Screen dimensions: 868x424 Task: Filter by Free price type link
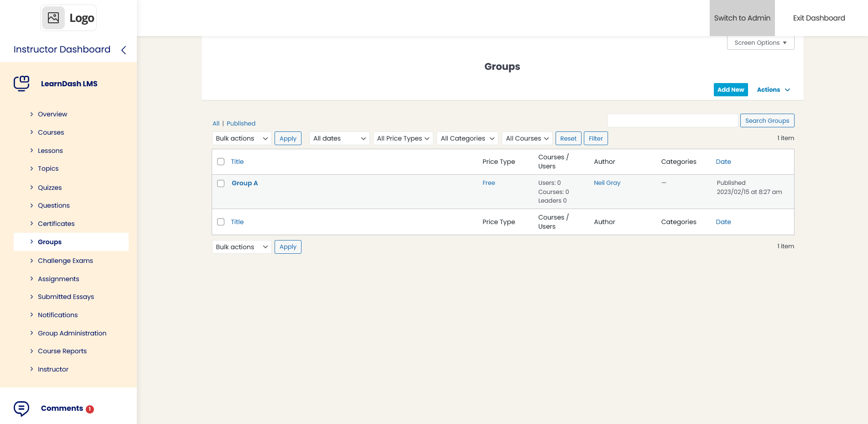[489, 183]
